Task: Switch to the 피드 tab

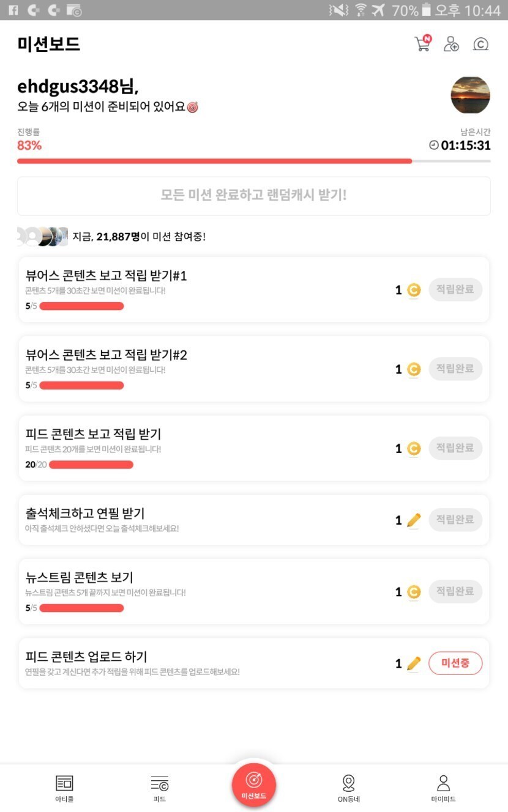Action: [x=160, y=788]
